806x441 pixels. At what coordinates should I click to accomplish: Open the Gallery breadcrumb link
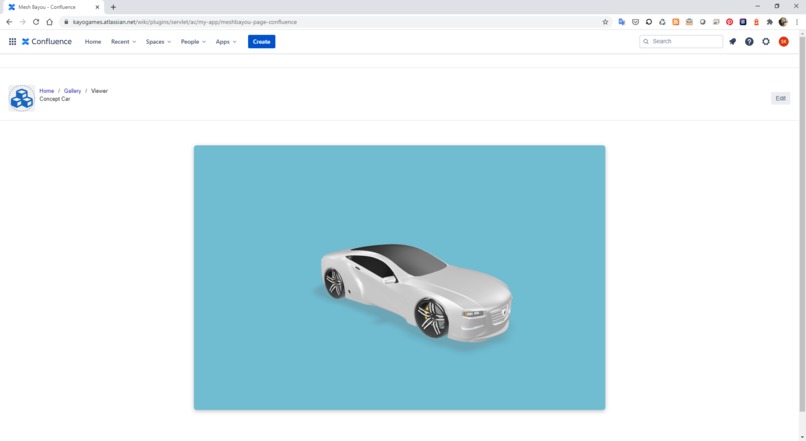coord(72,90)
